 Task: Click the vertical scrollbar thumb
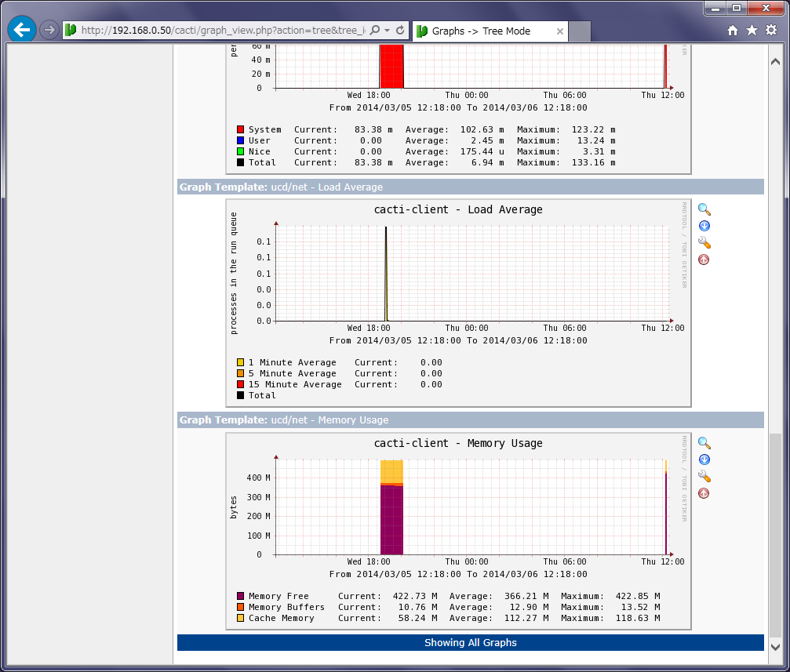(x=775, y=534)
